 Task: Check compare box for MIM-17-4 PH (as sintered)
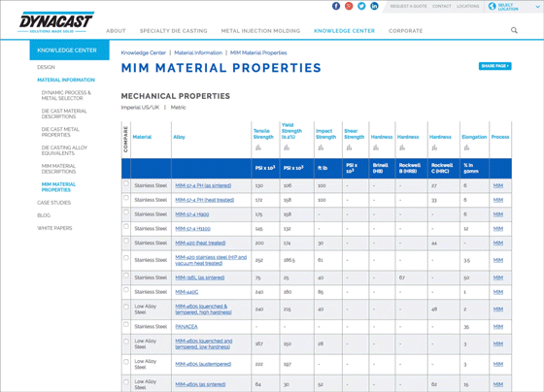pyautogui.click(x=126, y=183)
